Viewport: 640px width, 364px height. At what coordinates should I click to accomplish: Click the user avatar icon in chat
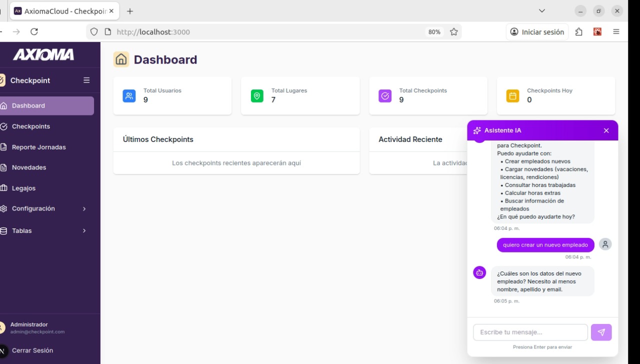click(605, 244)
